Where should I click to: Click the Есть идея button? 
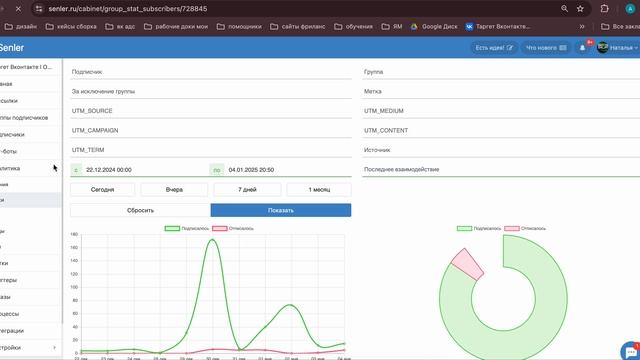494,48
